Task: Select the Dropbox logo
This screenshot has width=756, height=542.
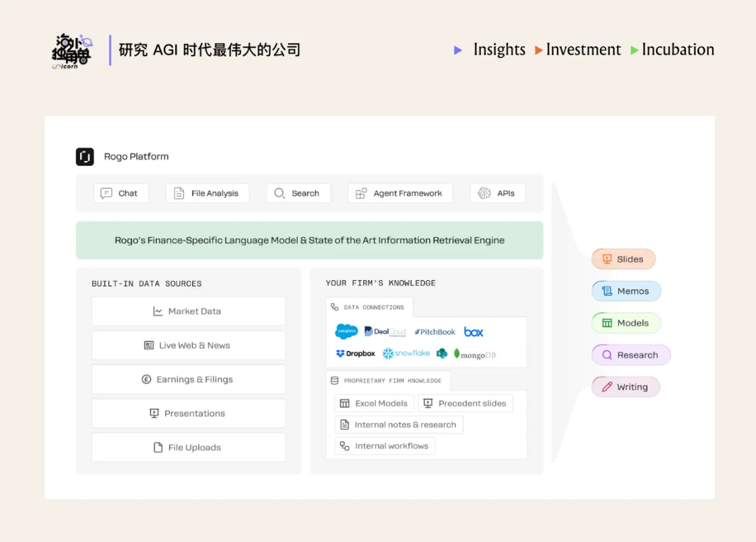Action: point(354,353)
